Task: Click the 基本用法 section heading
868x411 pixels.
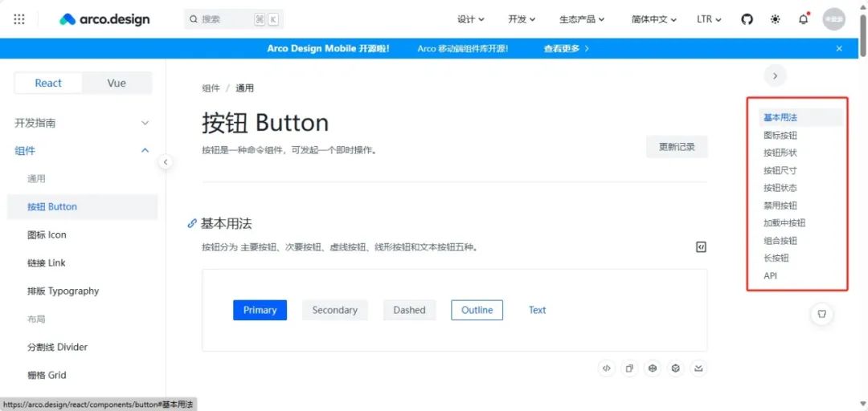Action: [x=227, y=223]
